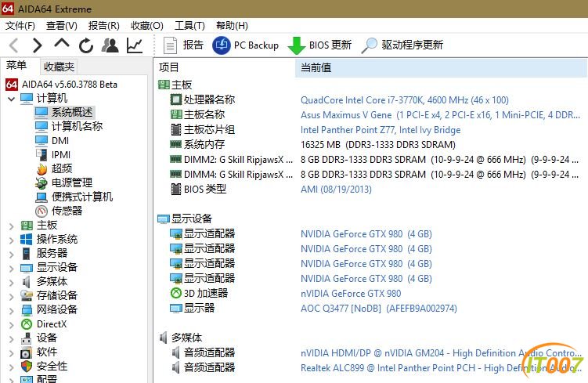The image size is (588, 383).
Task: Expand the 存储设备 tree node
Action: click(11, 297)
